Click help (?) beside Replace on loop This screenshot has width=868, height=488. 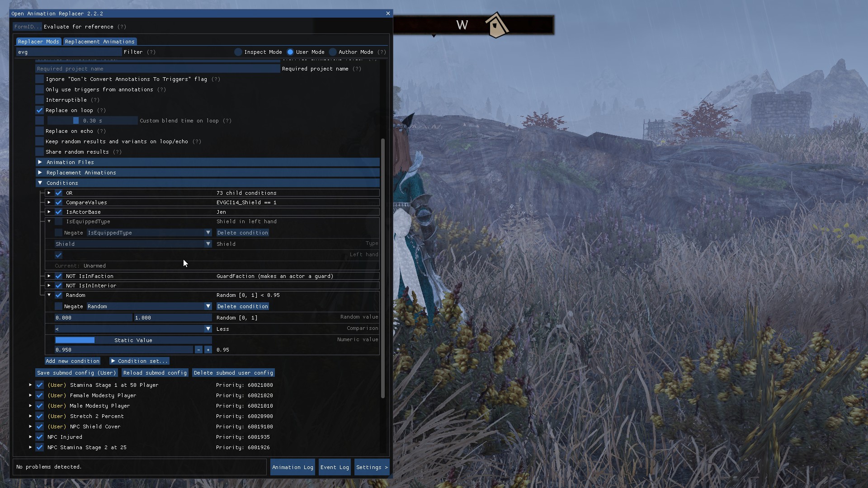click(102, 110)
